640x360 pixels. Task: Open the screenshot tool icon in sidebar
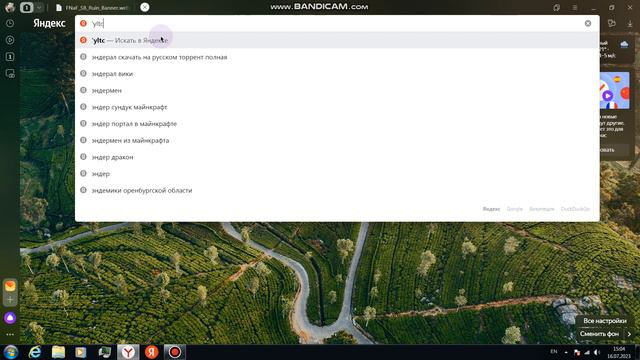[x=10, y=73]
